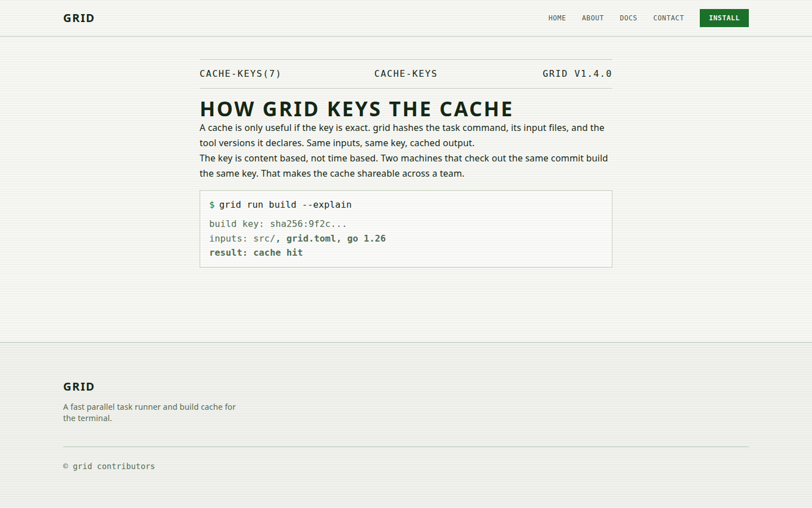Click the green INSTALL button
Image resolution: width=812 pixels, height=508 pixels.
724,18
